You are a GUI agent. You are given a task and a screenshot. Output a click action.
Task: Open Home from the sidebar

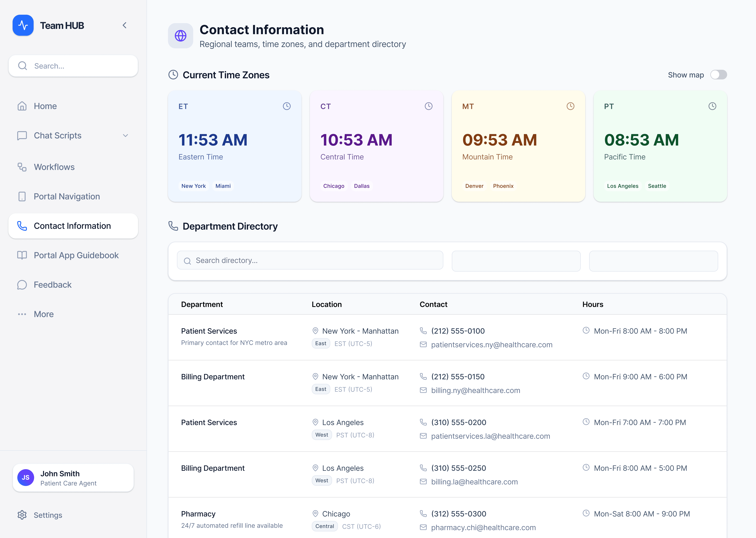click(x=45, y=106)
